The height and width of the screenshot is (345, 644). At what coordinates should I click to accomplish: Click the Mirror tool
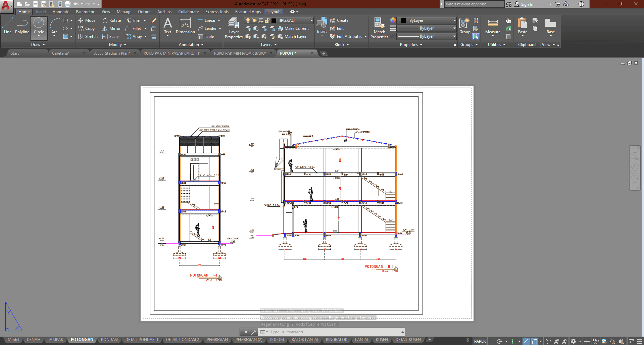point(111,29)
